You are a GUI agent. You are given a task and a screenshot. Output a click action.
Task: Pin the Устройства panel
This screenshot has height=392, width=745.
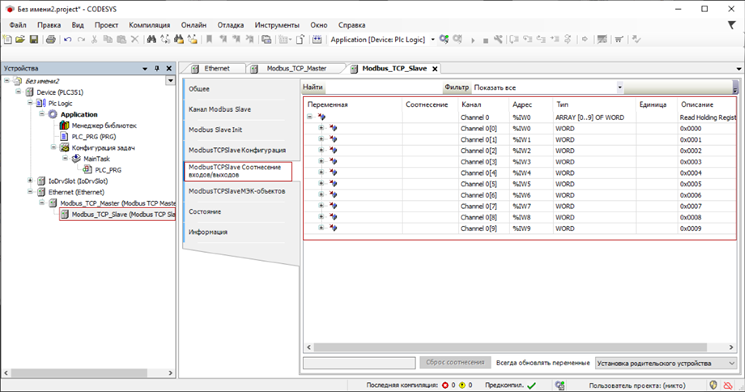(157, 68)
